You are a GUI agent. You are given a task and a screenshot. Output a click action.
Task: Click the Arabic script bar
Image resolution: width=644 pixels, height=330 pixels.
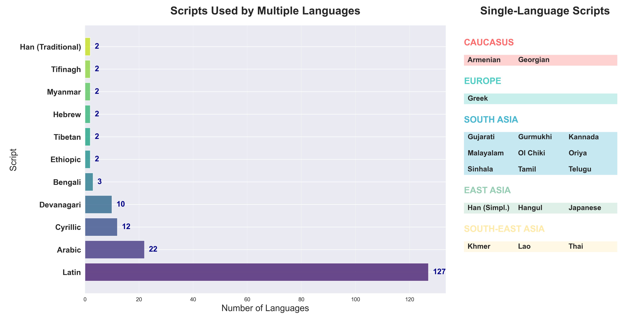pos(114,250)
